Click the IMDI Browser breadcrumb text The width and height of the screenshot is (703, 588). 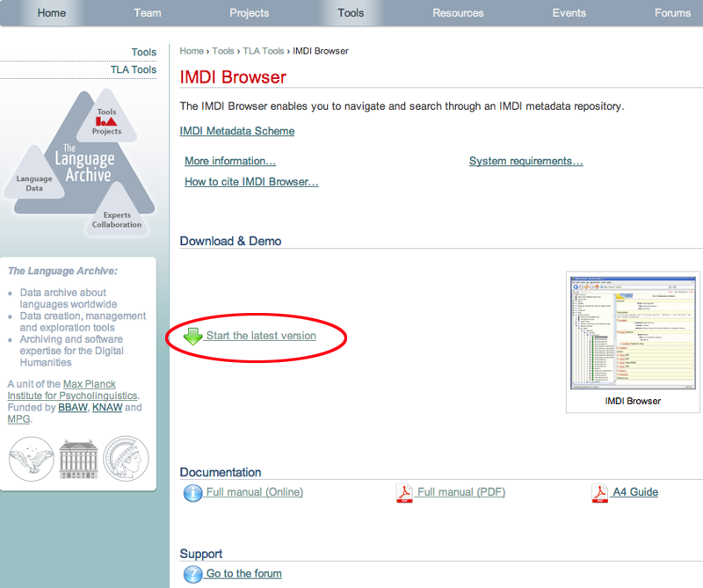tap(321, 51)
